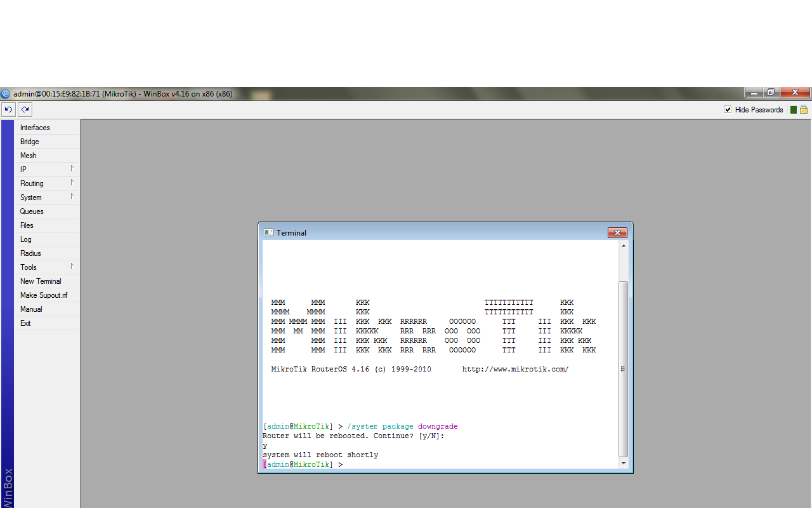This screenshot has height=508, width=812.
Task: Open a New Terminal
Action: (48, 281)
